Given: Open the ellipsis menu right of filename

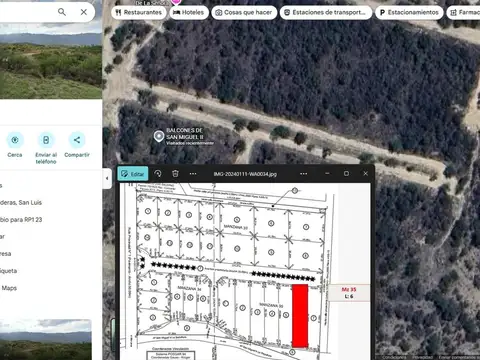Looking at the screenshot, I should [303, 174].
